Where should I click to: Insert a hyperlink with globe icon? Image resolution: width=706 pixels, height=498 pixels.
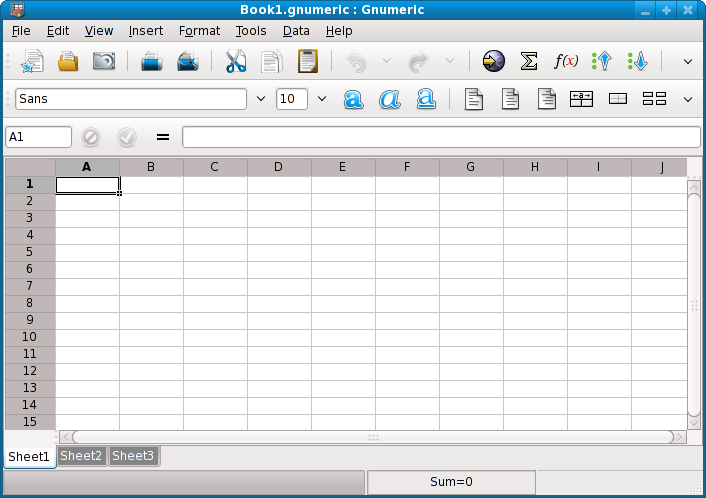(x=493, y=61)
